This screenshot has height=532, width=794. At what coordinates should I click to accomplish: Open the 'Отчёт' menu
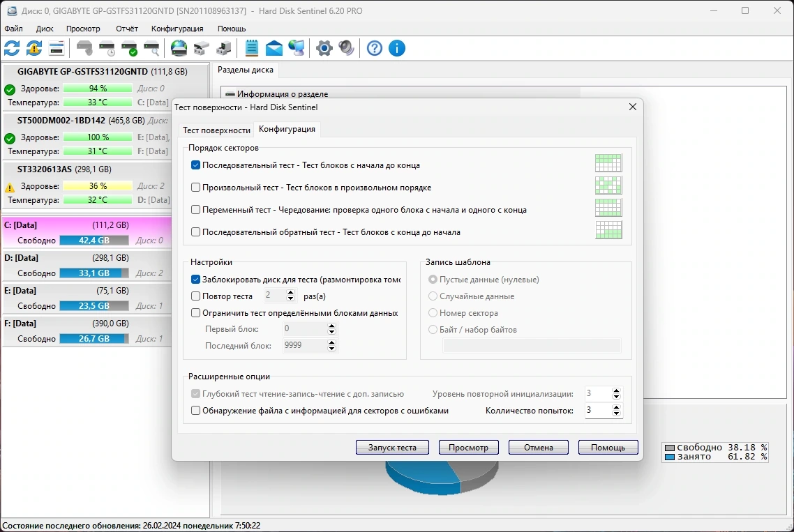point(126,29)
